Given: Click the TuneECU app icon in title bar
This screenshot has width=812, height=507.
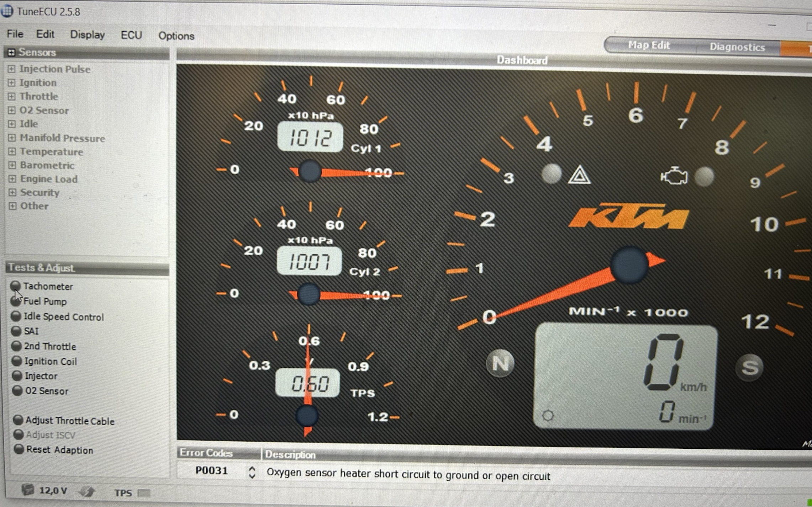Looking at the screenshot, I should pos(7,11).
